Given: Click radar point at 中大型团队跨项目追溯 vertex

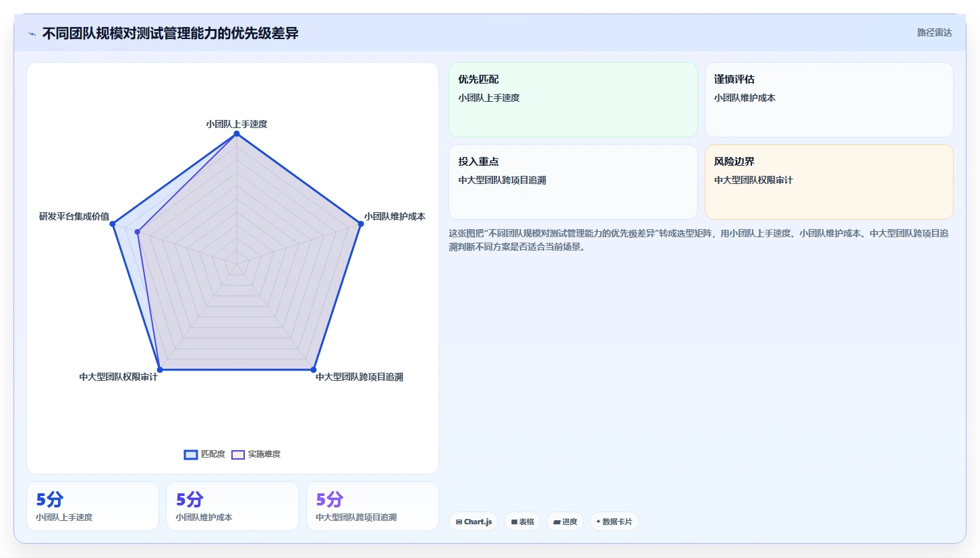Looking at the screenshot, I should tap(314, 369).
